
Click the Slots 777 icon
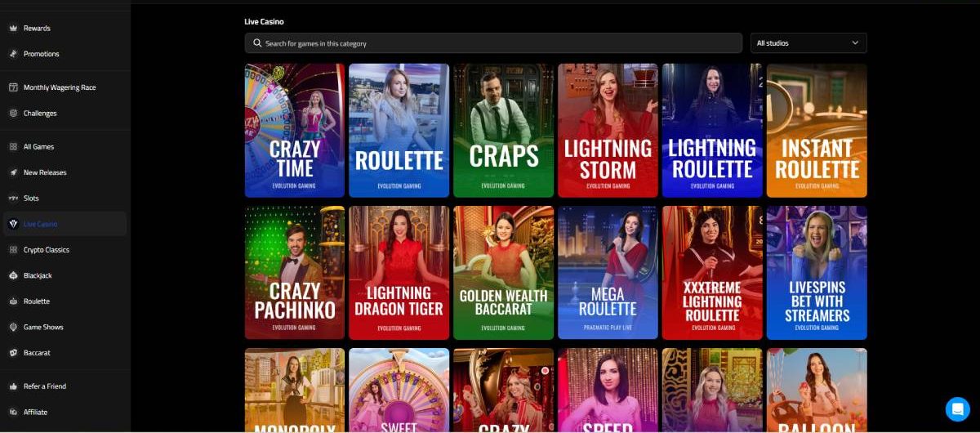click(13, 199)
